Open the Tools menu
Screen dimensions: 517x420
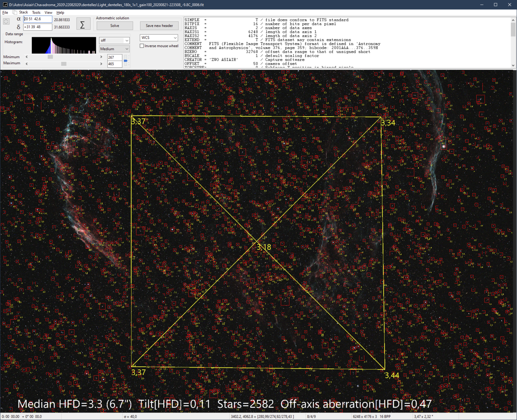coord(36,13)
